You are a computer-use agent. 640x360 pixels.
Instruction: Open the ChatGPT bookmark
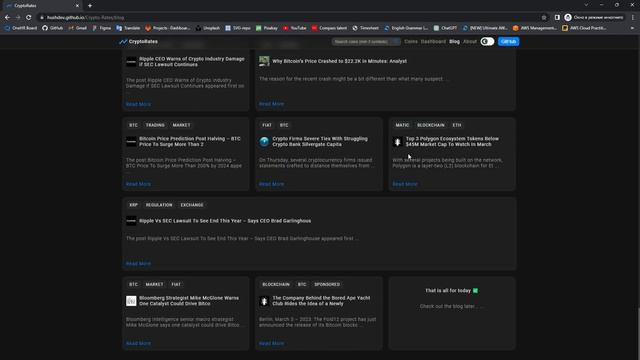[x=445, y=28]
